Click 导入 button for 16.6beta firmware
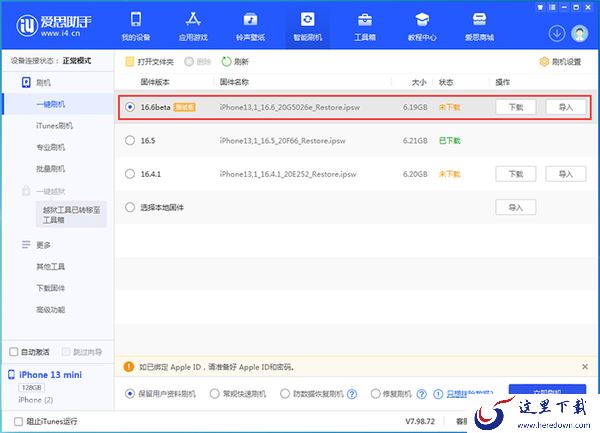Screen dimensions: 600x433 pos(566,107)
